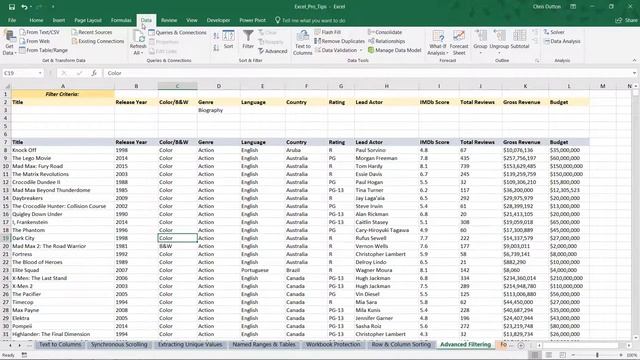Open Relationships dialog

(x=387, y=41)
